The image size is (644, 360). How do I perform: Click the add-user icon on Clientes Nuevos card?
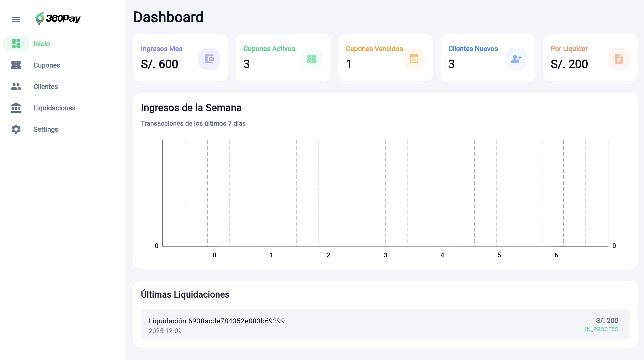[516, 59]
